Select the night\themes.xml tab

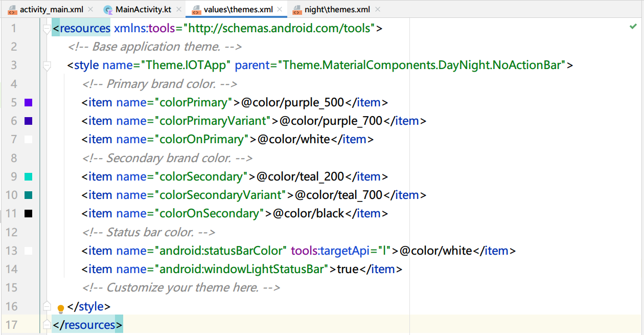coord(337,9)
